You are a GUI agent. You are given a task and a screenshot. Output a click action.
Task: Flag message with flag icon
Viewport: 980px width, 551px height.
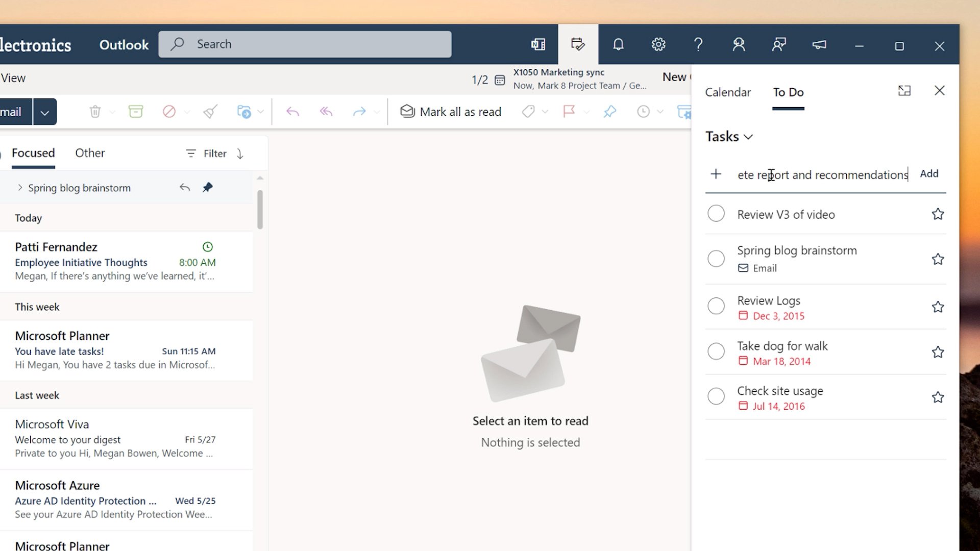click(569, 111)
